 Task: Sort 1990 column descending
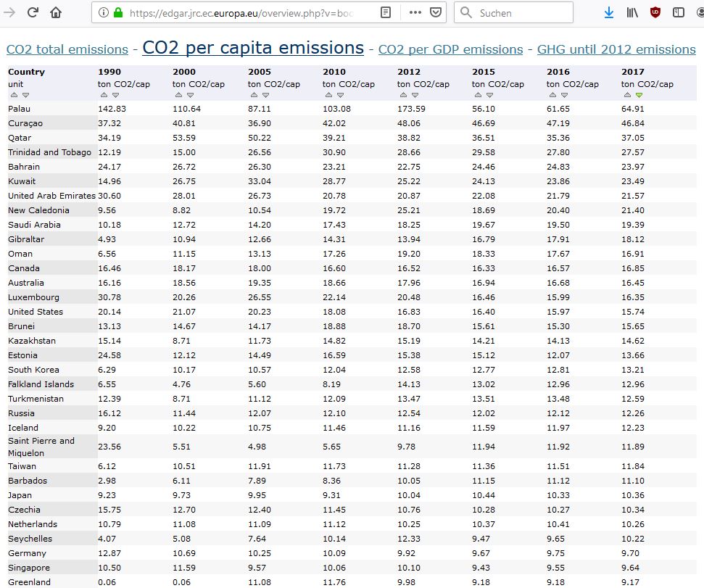pyautogui.click(x=116, y=95)
